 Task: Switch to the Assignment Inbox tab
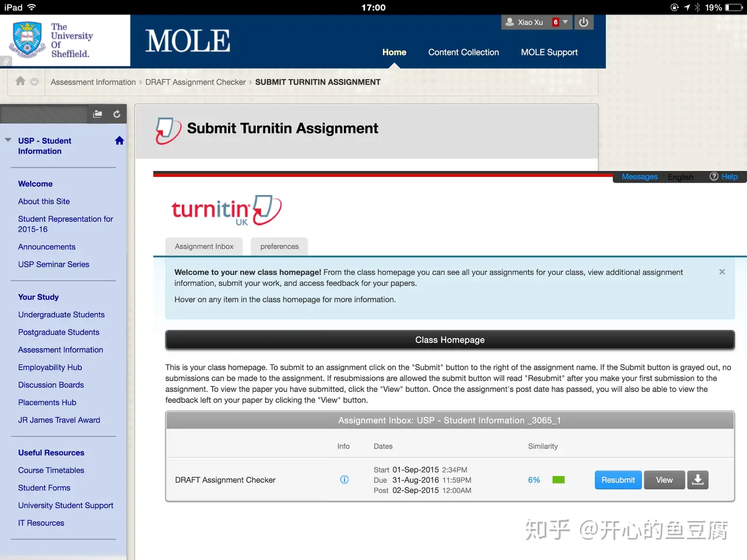[204, 247]
